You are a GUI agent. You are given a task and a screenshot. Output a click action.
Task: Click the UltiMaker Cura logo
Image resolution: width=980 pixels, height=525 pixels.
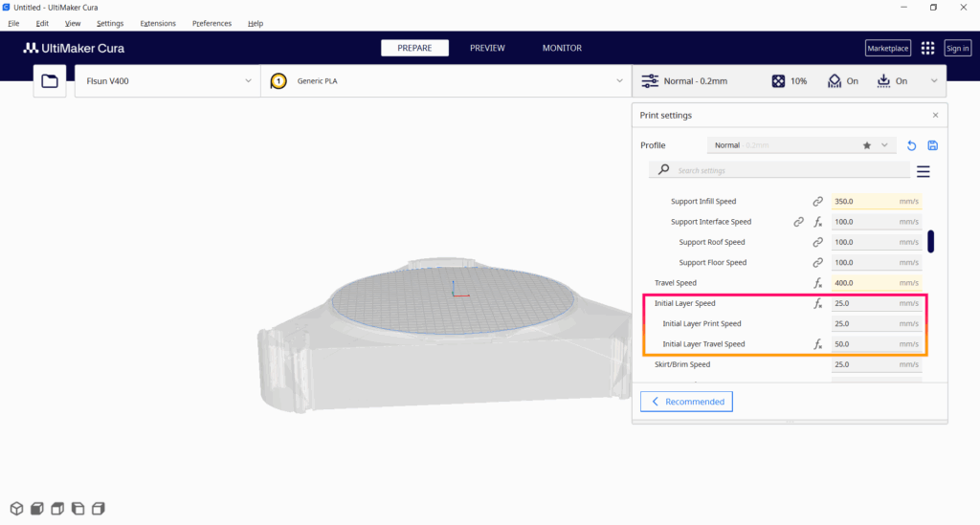tap(74, 48)
